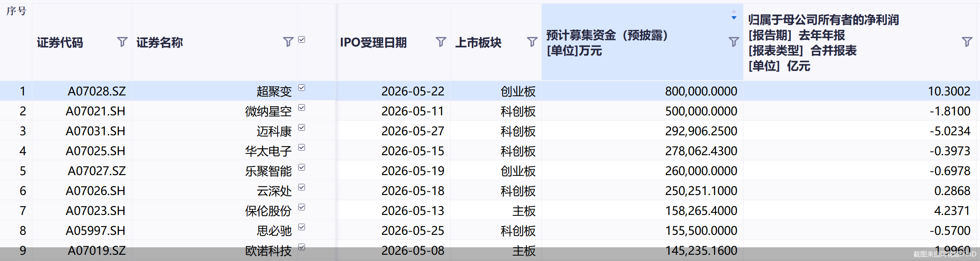Click net profit value -1.8100
This screenshot has height=261, width=980.
point(950,111)
